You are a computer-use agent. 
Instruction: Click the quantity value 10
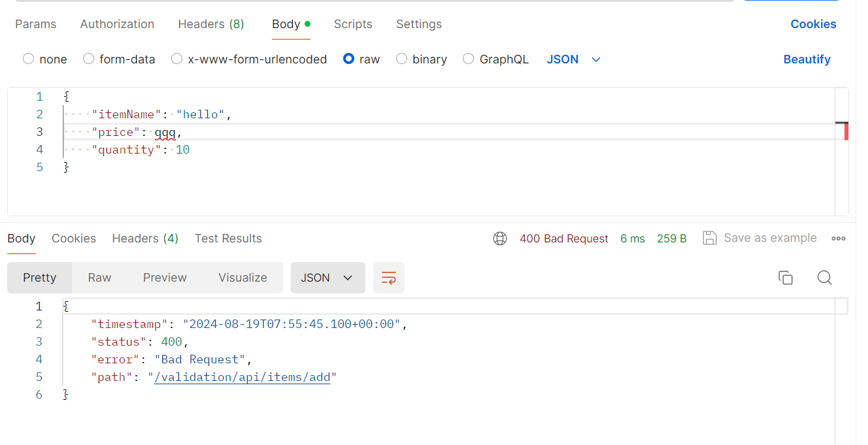183,150
